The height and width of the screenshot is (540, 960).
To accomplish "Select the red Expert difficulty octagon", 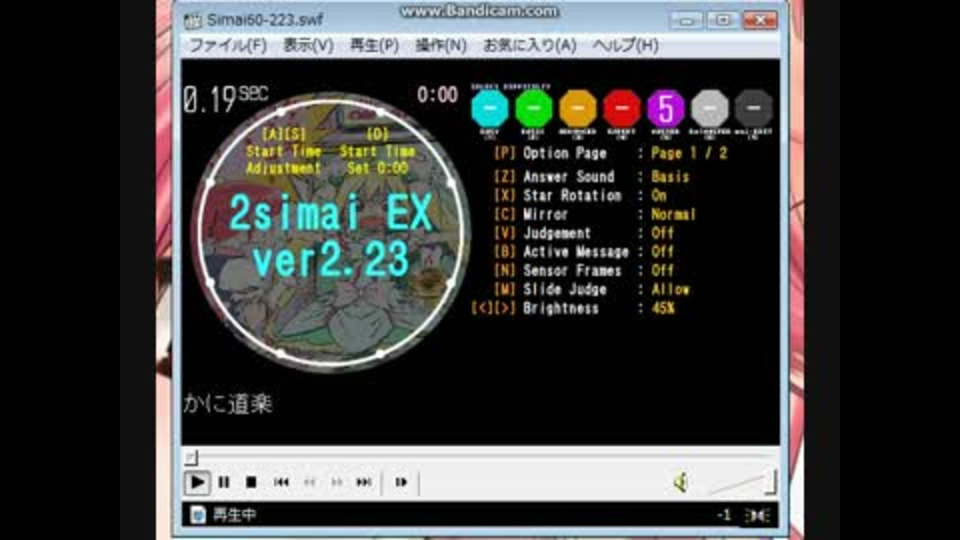I will coord(622,108).
